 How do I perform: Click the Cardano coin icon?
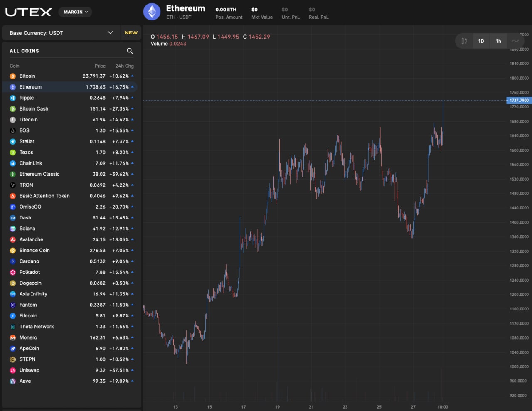[x=13, y=261]
